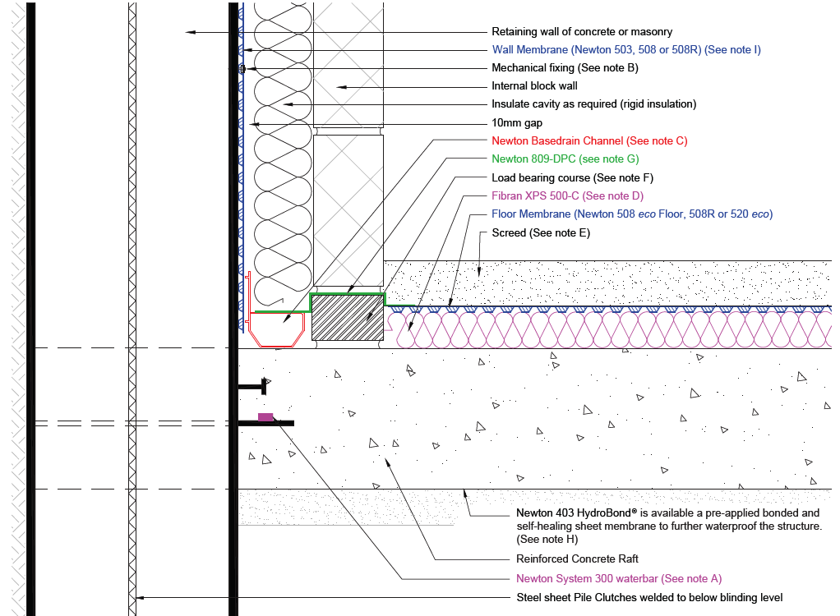Click the green Newton 809-DPC label
Viewport: 840px width, 616px height.
(x=565, y=159)
